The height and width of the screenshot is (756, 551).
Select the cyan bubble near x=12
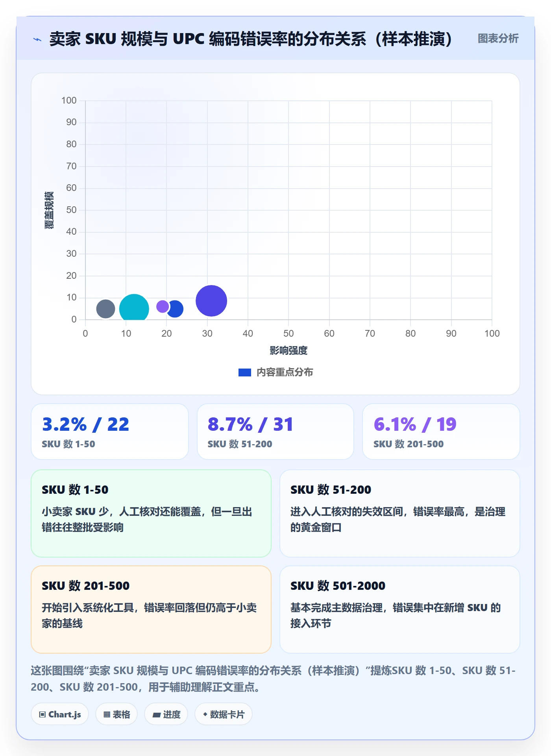[134, 308]
